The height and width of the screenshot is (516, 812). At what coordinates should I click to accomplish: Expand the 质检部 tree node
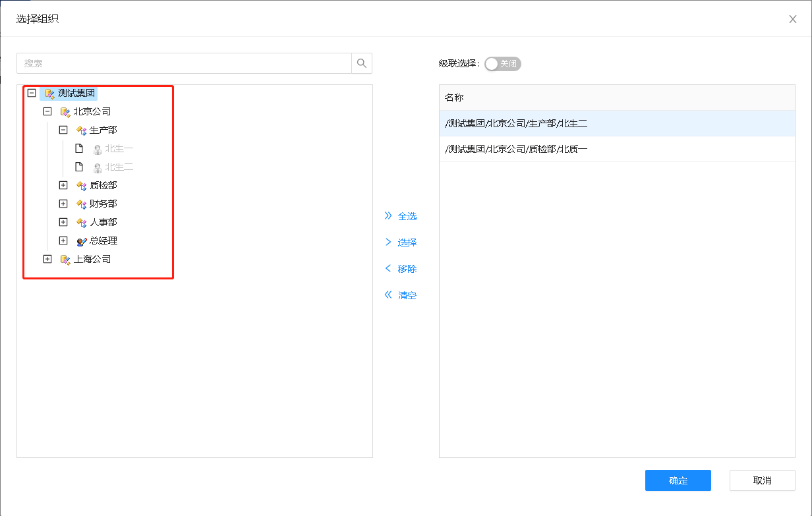[x=63, y=186]
